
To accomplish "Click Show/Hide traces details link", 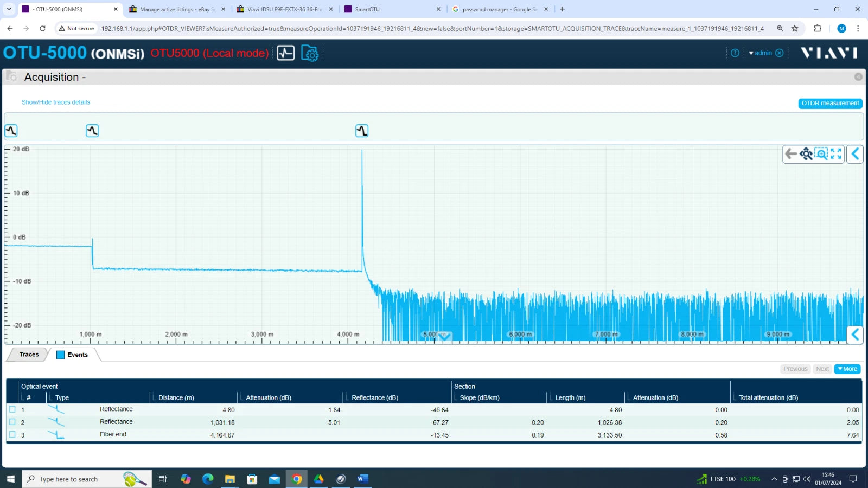I will point(56,102).
